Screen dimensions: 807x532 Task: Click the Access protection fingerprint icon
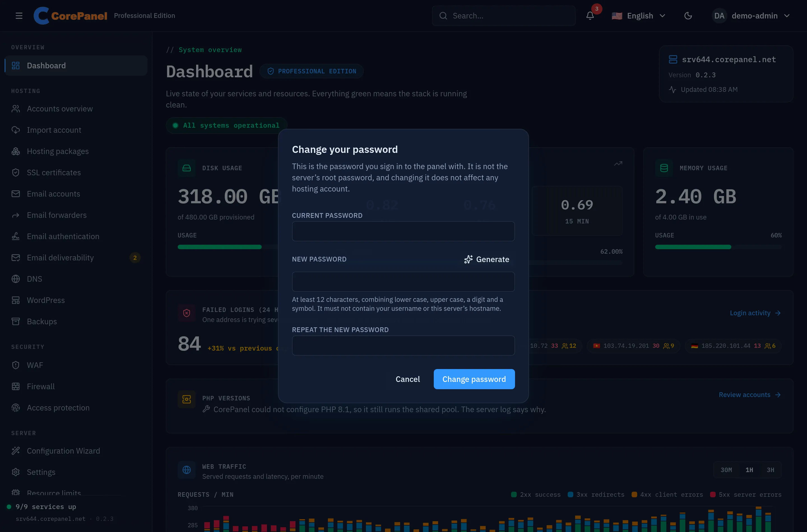[x=16, y=408]
